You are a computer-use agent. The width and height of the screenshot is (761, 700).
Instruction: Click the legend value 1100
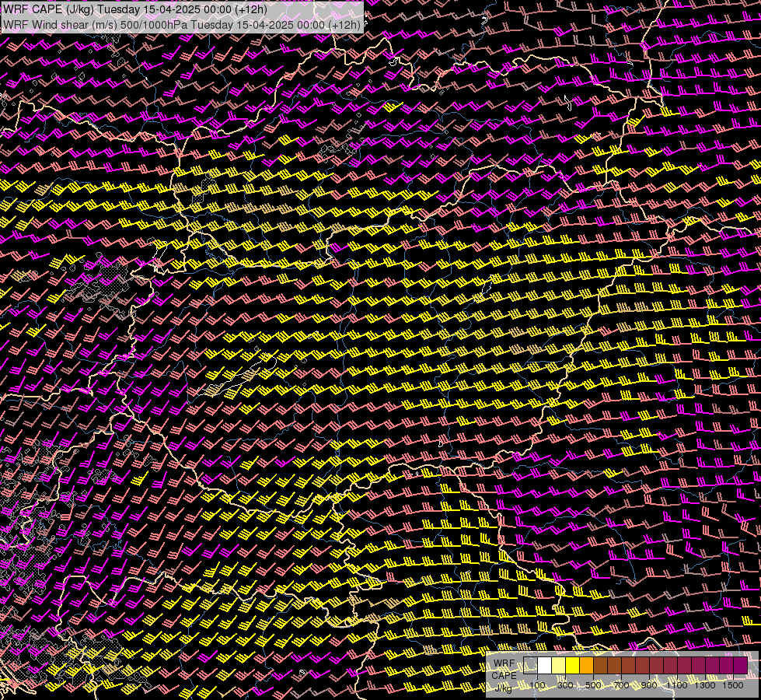(x=677, y=685)
